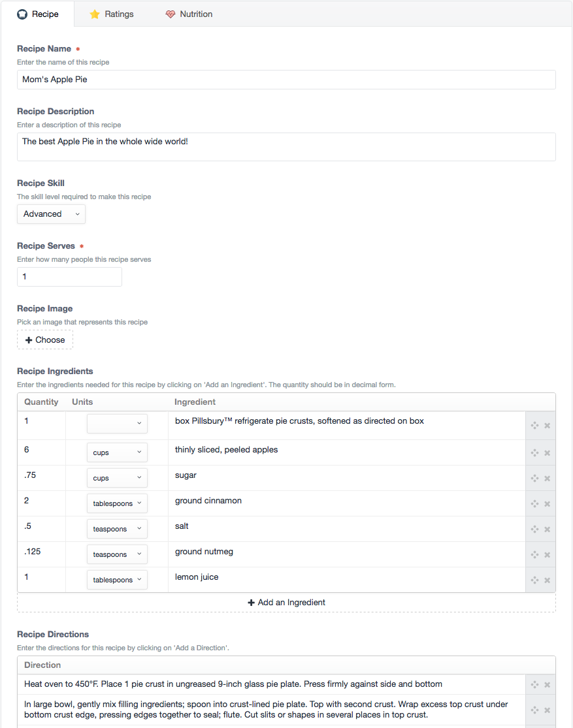Click the Recipe Serves input field
Image resolution: width=573 pixels, height=728 pixels.
coord(69,277)
